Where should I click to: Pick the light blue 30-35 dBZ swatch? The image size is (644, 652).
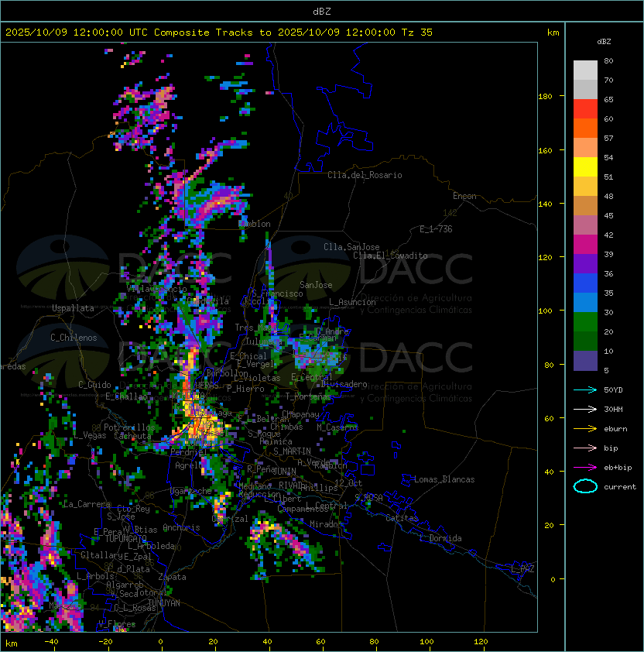coord(585,303)
